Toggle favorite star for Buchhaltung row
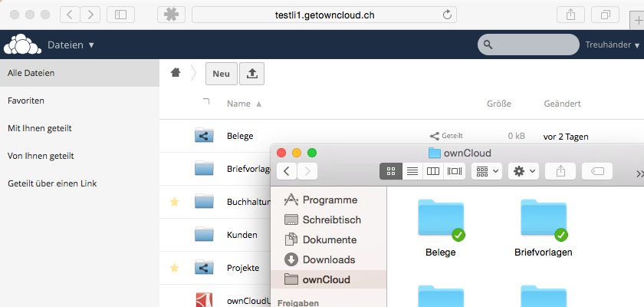 pyautogui.click(x=175, y=202)
